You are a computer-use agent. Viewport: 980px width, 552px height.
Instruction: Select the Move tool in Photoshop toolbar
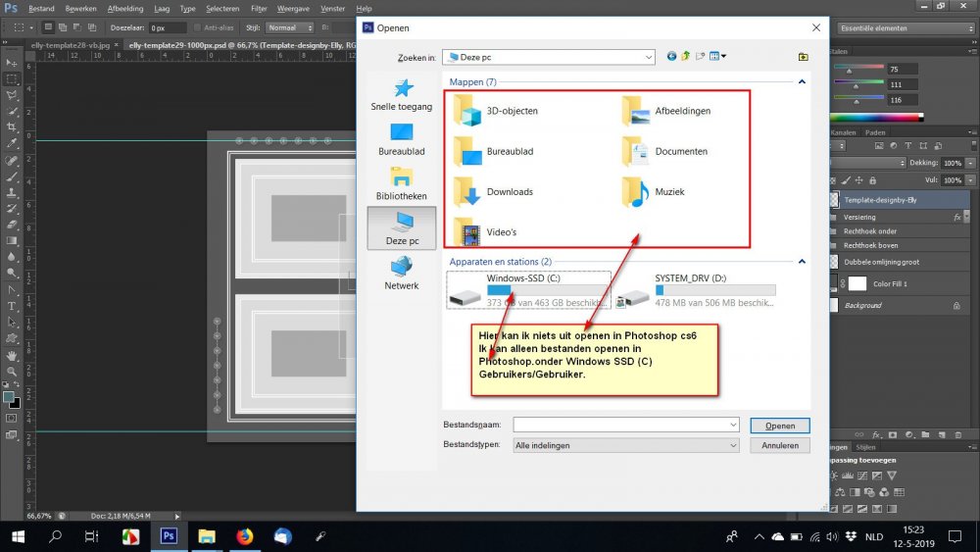click(13, 63)
